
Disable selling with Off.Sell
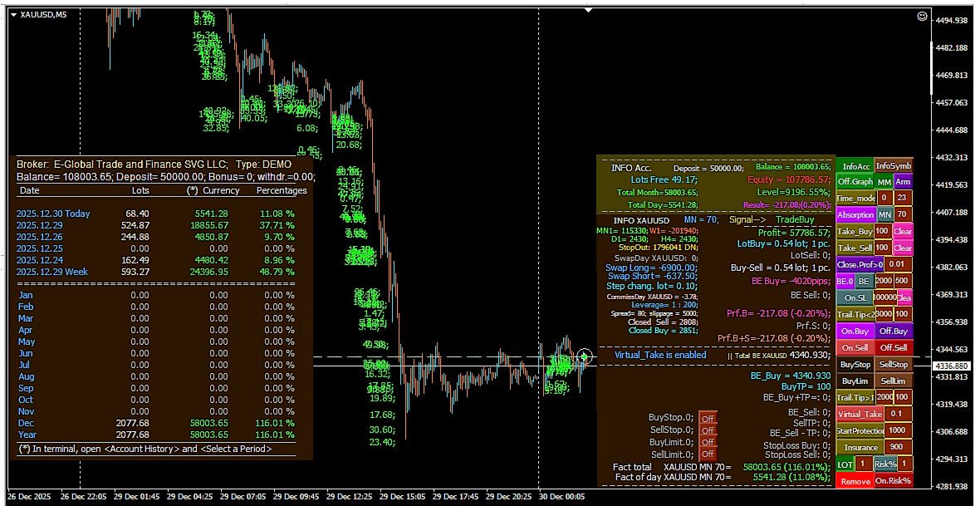(x=893, y=348)
